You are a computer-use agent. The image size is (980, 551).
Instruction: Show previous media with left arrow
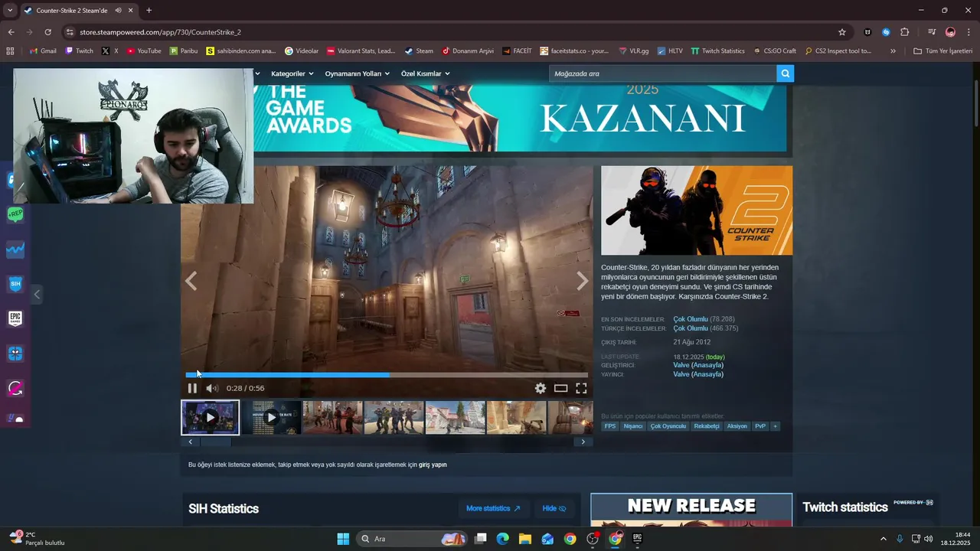point(191,282)
